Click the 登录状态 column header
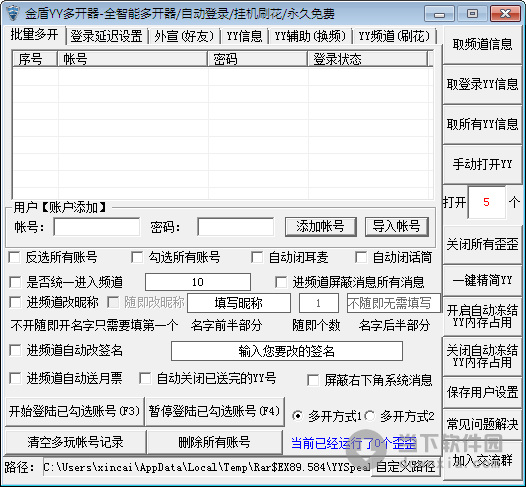526x487 pixels. tap(368, 59)
